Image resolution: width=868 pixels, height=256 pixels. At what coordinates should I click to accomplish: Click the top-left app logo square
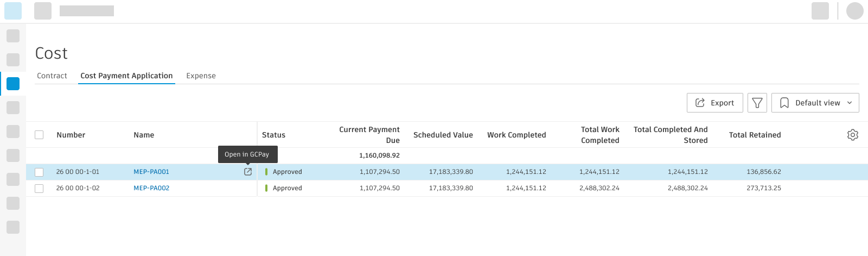[x=13, y=11]
